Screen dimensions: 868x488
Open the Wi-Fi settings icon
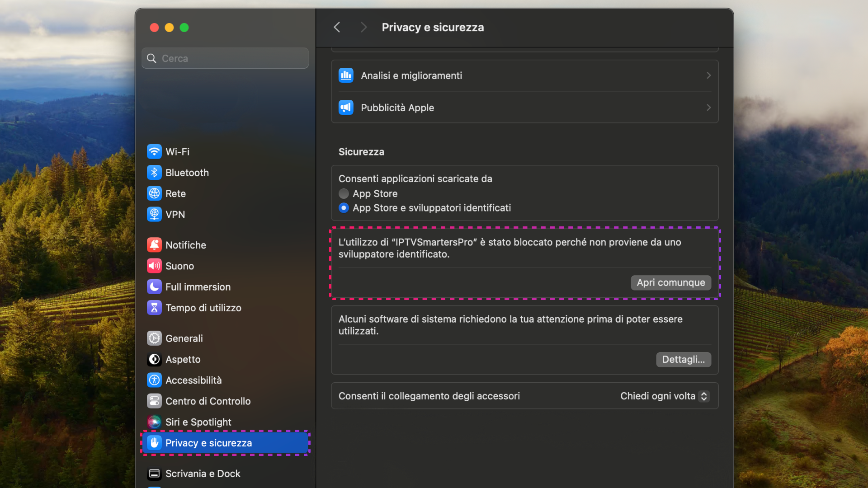[x=154, y=151]
